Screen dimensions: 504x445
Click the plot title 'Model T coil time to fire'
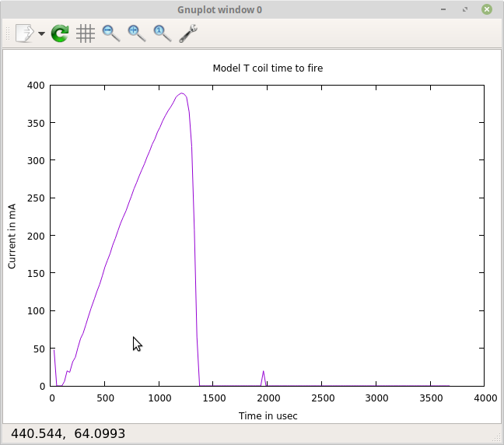[x=268, y=68]
